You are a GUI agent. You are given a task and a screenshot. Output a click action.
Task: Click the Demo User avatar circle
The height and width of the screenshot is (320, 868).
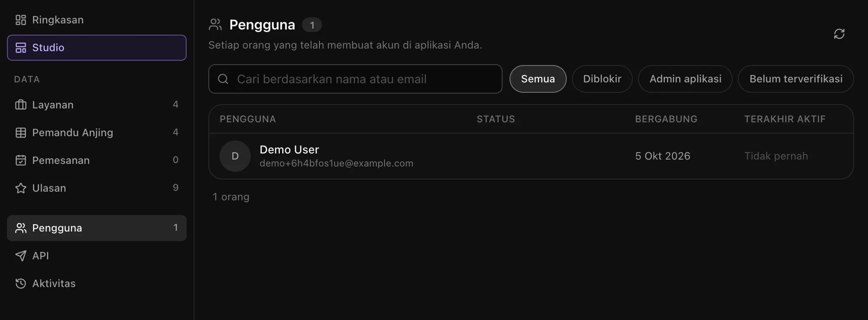pyautogui.click(x=235, y=156)
